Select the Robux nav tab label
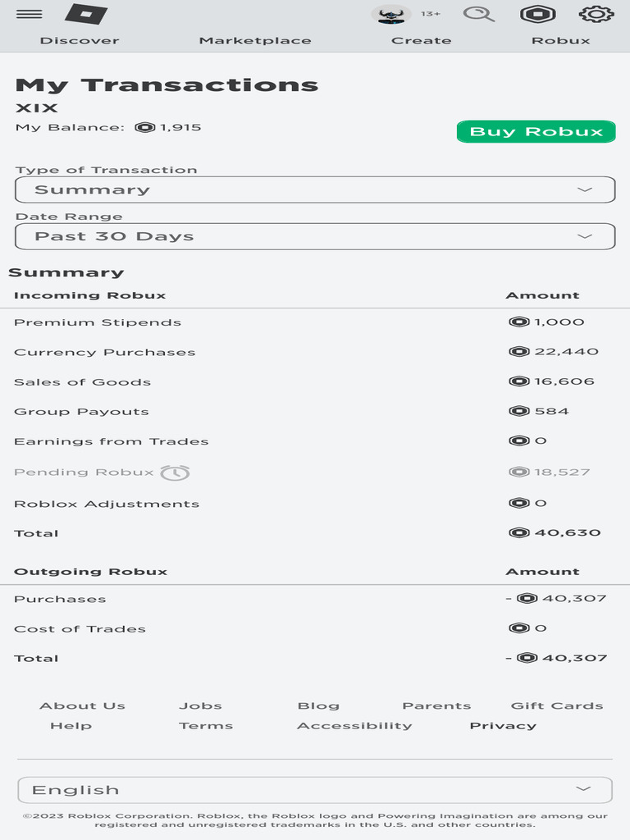 [561, 40]
